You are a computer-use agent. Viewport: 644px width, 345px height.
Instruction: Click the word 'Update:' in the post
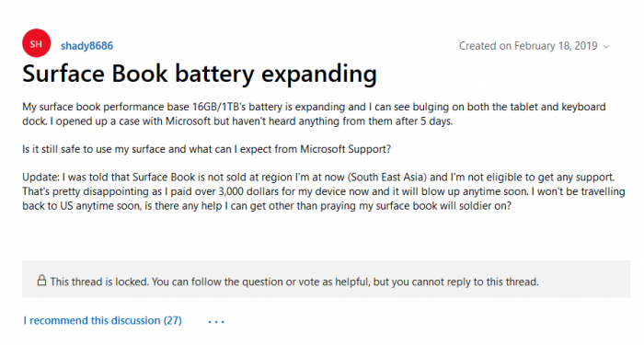(x=41, y=177)
